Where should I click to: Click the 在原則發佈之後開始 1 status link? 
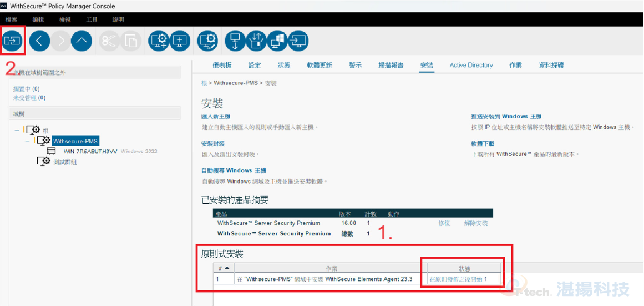coord(458,279)
